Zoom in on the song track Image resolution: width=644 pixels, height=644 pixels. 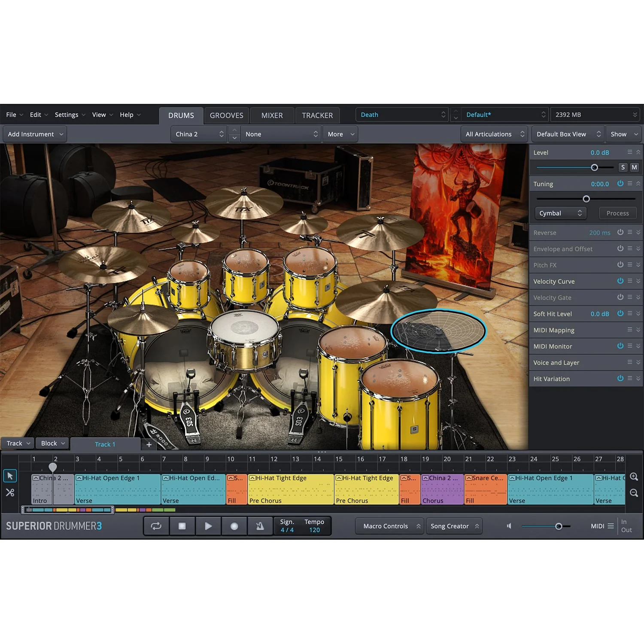pos(634,477)
